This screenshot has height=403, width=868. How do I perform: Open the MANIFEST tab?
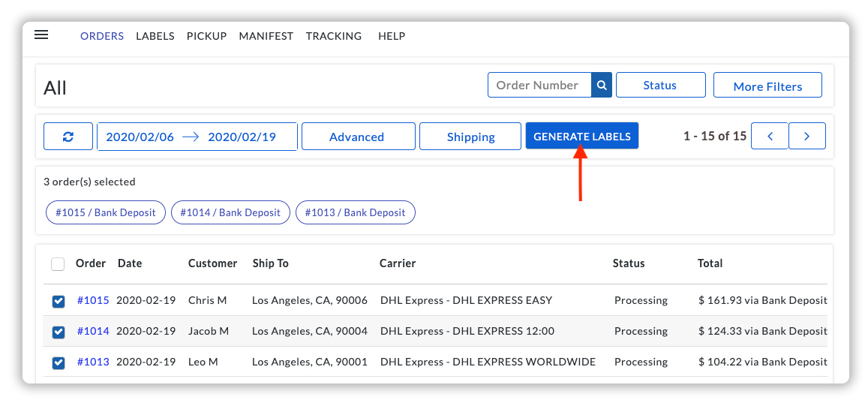266,36
